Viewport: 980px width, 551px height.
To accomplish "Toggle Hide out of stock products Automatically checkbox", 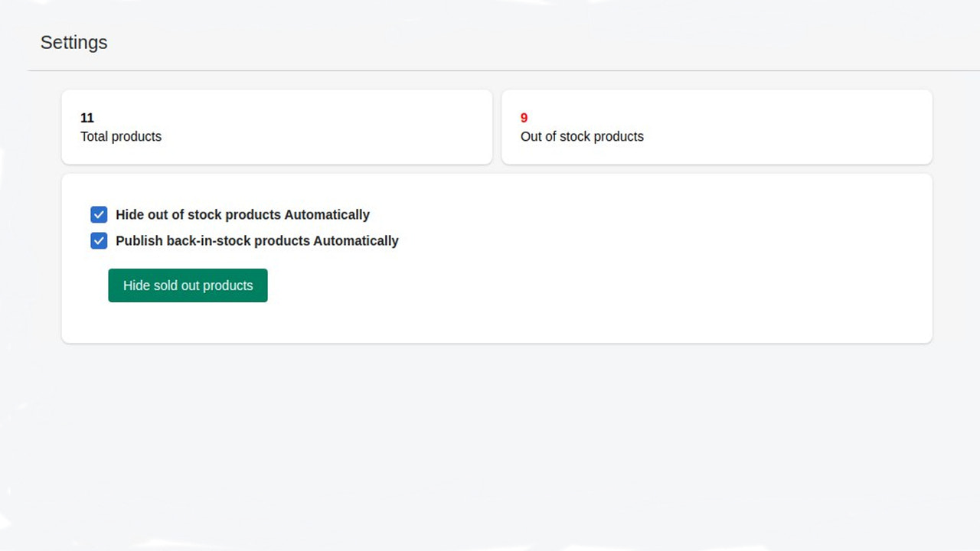I will (x=99, y=214).
